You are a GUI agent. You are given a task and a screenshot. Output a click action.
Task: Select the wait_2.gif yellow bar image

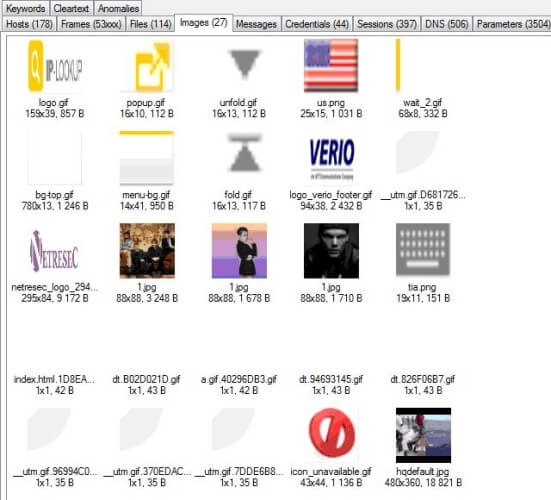coord(398,66)
